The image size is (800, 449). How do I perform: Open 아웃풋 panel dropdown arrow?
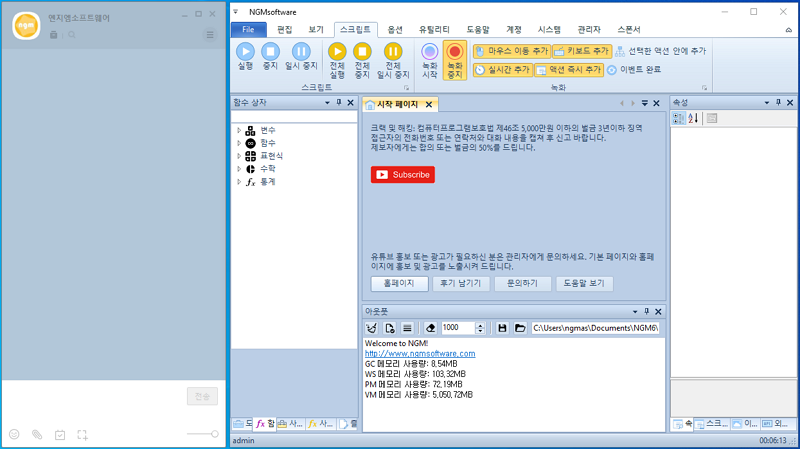(635, 311)
